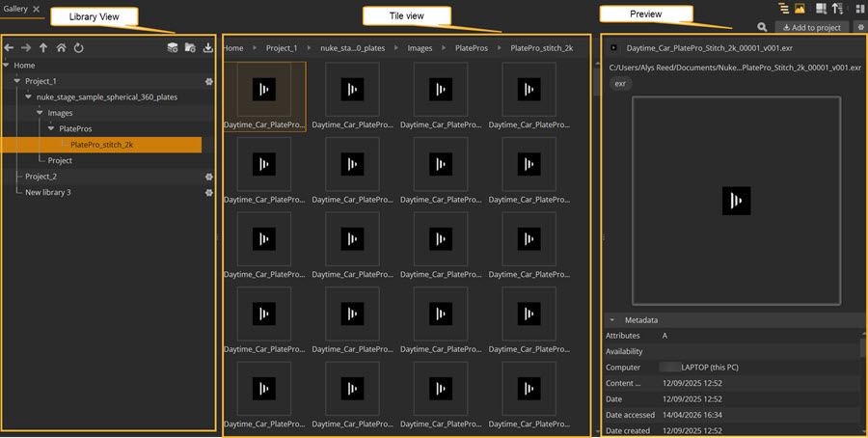
Task: Open settings gear for Project_2
Action: click(x=208, y=177)
